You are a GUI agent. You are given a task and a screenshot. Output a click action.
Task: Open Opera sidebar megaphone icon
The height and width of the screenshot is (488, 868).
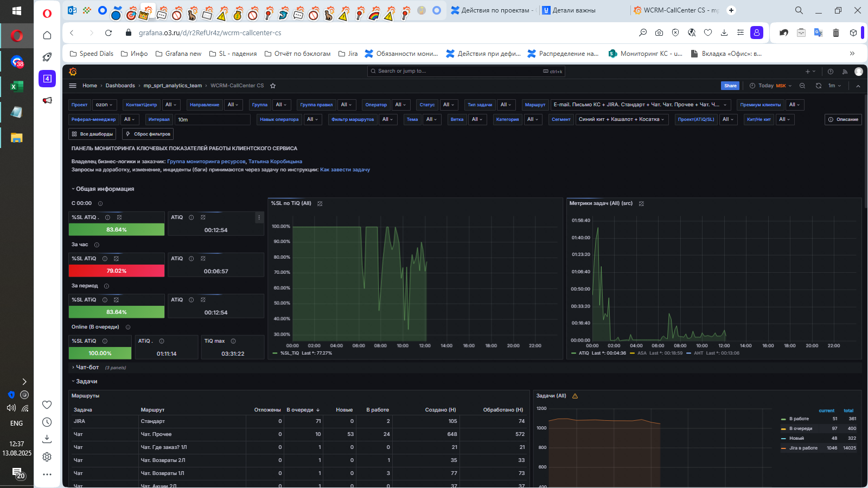click(x=47, y=100)
